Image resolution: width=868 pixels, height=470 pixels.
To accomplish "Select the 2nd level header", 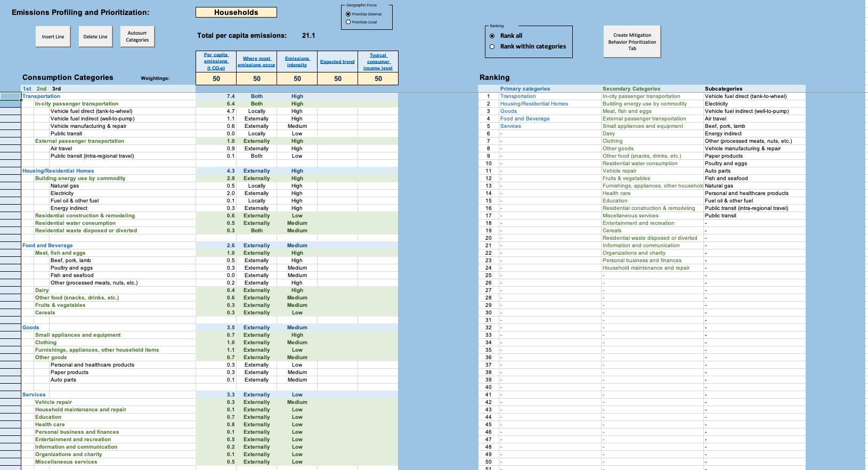I will [42, 89].
